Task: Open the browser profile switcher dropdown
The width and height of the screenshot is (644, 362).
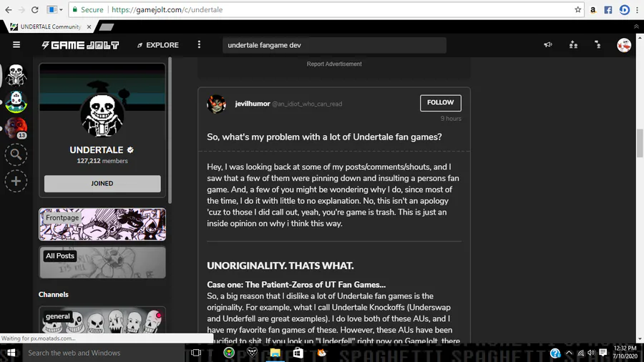Action: [54, 9]
